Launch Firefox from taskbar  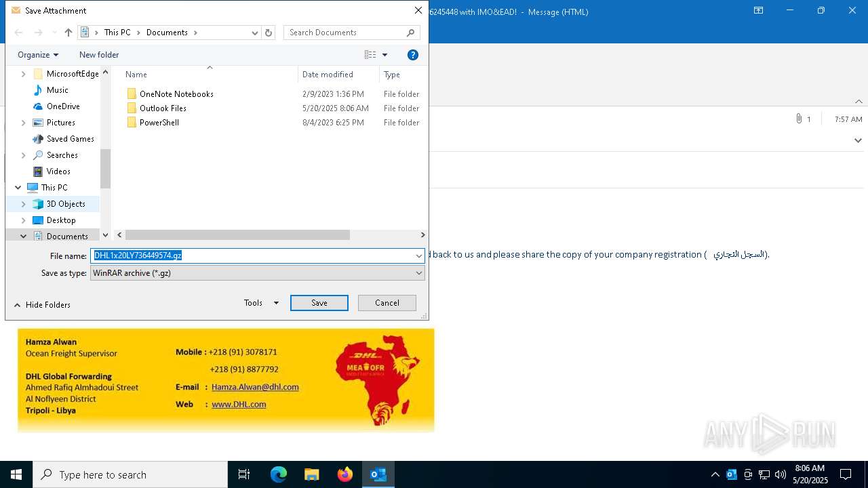coord(345,474)
